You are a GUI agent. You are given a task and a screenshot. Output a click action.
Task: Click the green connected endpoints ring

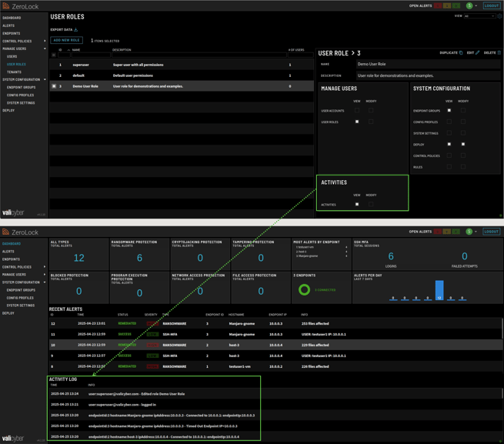tap(304, 289)
